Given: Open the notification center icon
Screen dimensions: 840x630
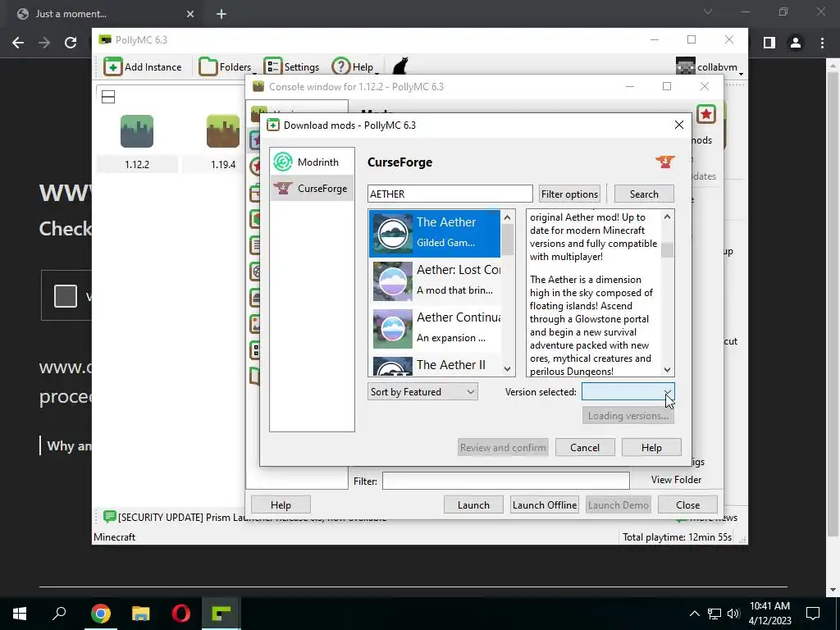Looking at the screenshot, I should (813, 614).
